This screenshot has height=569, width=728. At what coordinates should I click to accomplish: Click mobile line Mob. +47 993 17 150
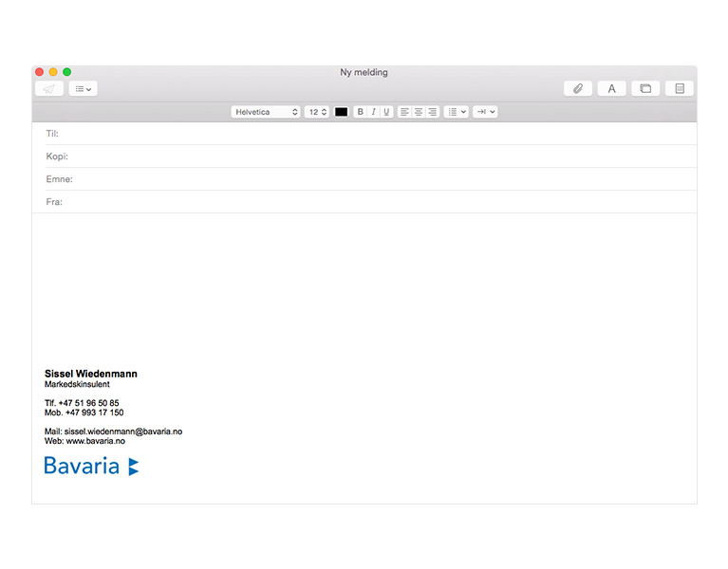(x=84, y=413)
